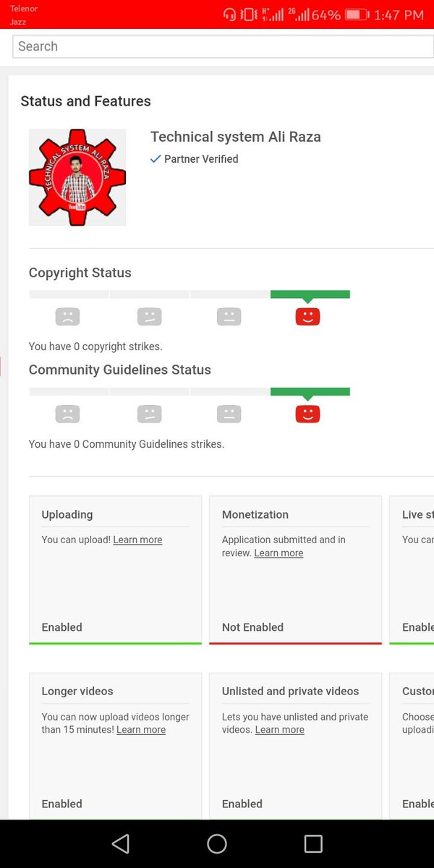Click the gray neutral face under Copyright Status
The image size is (434, 868).
coord(229,316)
